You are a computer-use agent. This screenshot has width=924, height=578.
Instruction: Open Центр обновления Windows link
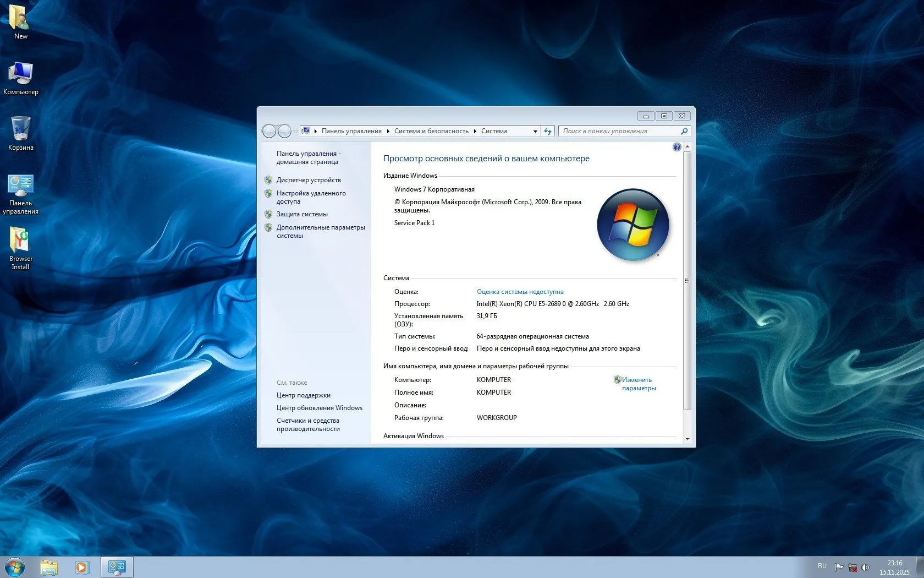point(320,408)
